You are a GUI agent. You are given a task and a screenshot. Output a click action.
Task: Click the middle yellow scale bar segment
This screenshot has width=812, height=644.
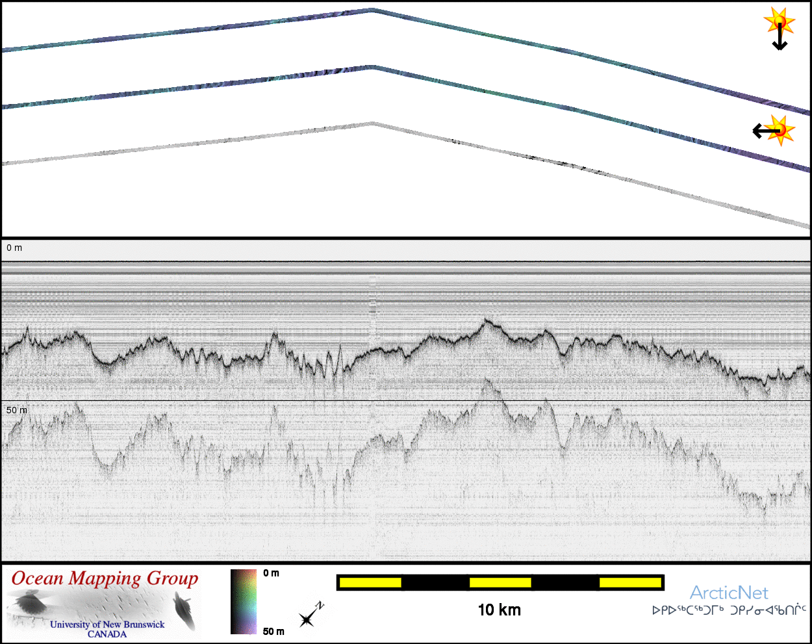click(x=500, y=582)
